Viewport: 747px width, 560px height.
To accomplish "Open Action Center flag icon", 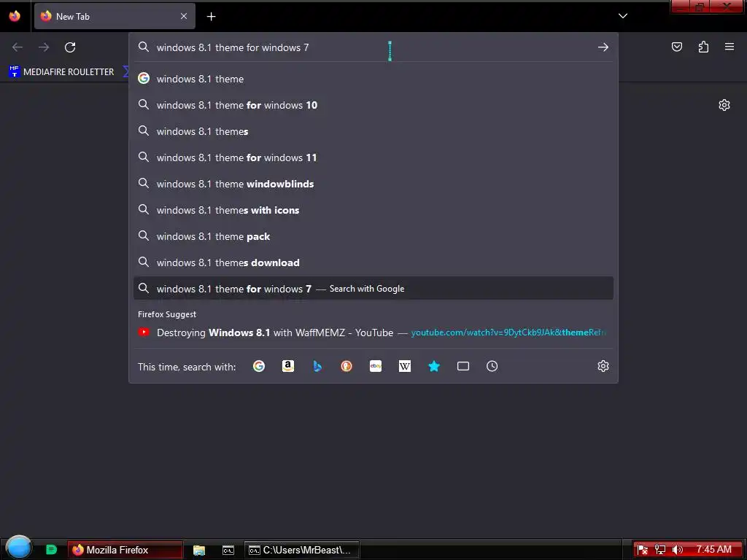I will pos(642,550).
